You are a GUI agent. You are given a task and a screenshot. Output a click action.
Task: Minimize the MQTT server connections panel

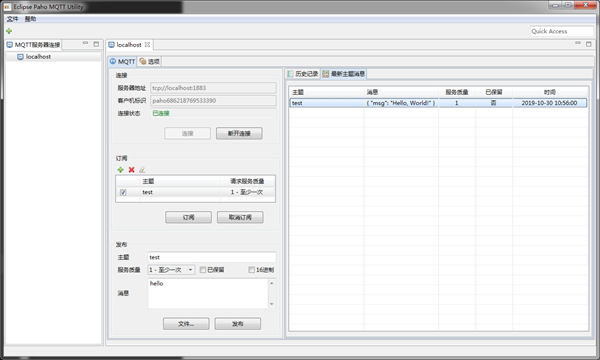click(x=85, y=43)
